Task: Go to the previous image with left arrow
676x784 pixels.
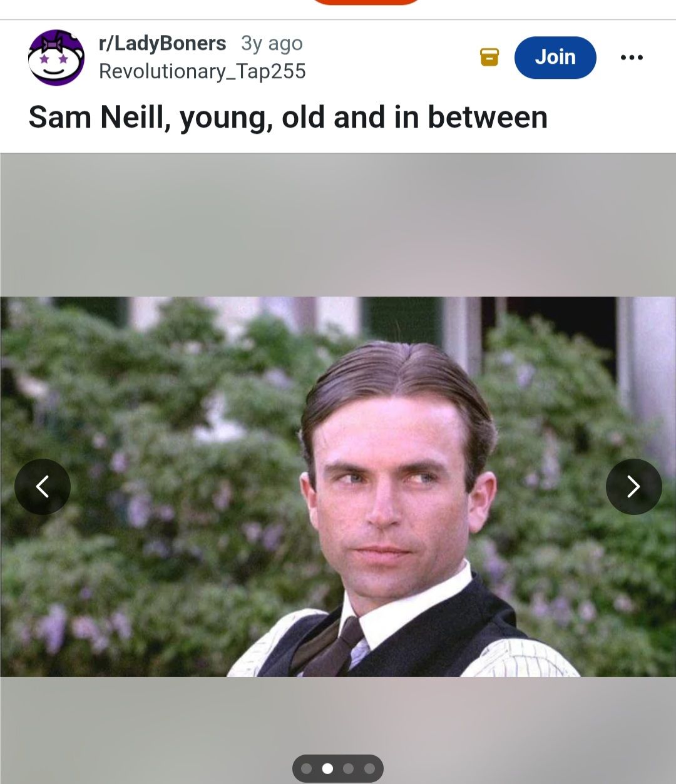Action: pos(43,486)
